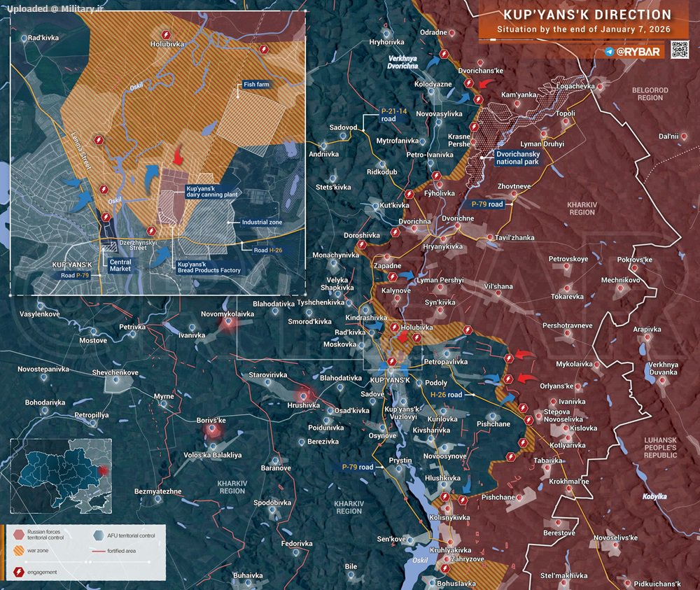Click the 'Dvorichansky national park' callout
This screenshot has width=700, height=590.
pos(518,157)
